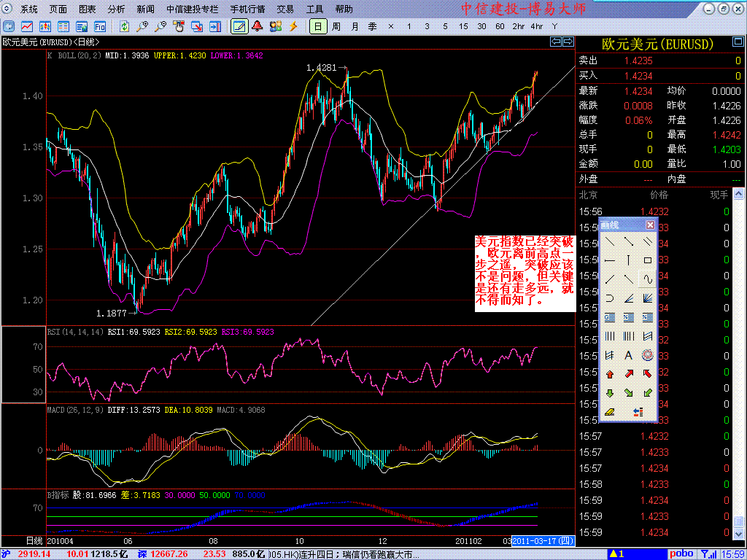Select the 4hr timeframe button

[537, 26]
